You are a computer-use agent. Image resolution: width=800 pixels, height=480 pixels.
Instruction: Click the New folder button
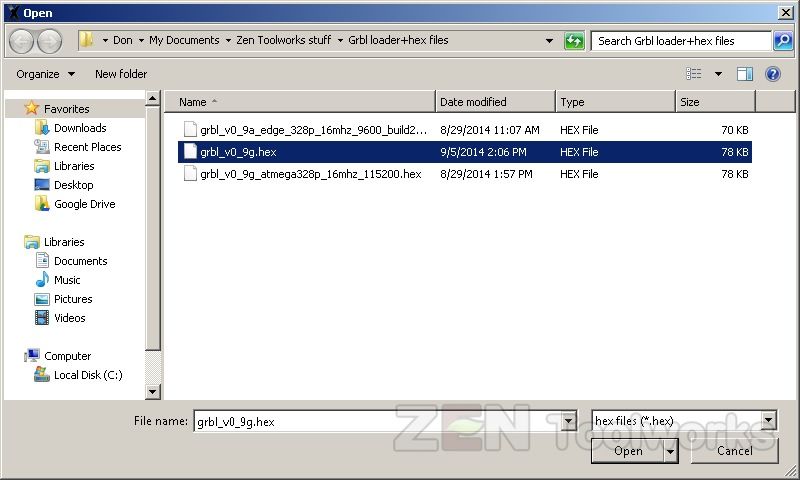pos(121,74)
